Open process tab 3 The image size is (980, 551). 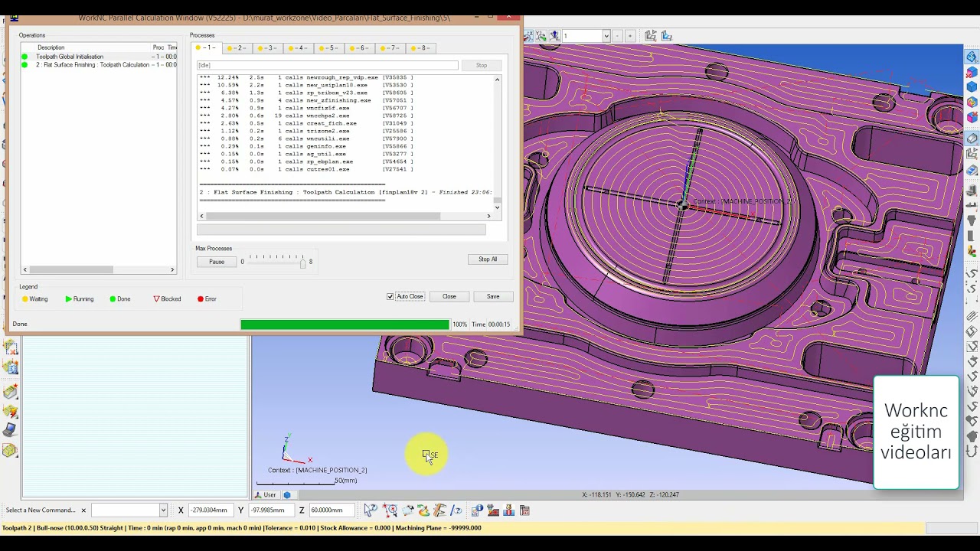268,48
